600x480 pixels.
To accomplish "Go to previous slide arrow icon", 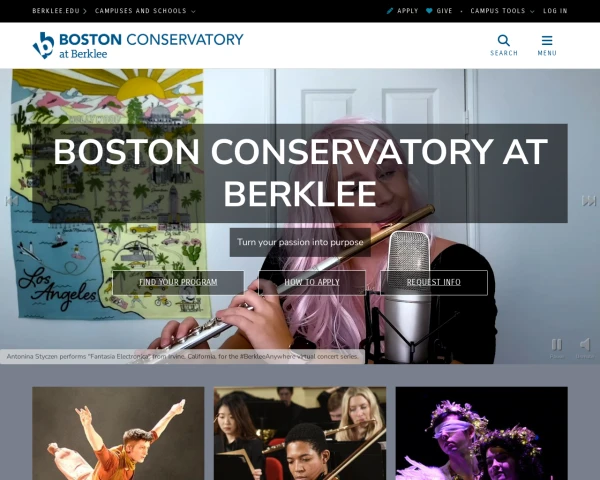I will tap(11, 201).
